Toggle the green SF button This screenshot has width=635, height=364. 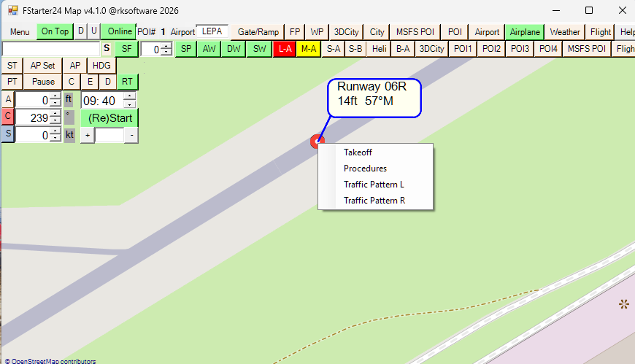[x=126, y=49]
